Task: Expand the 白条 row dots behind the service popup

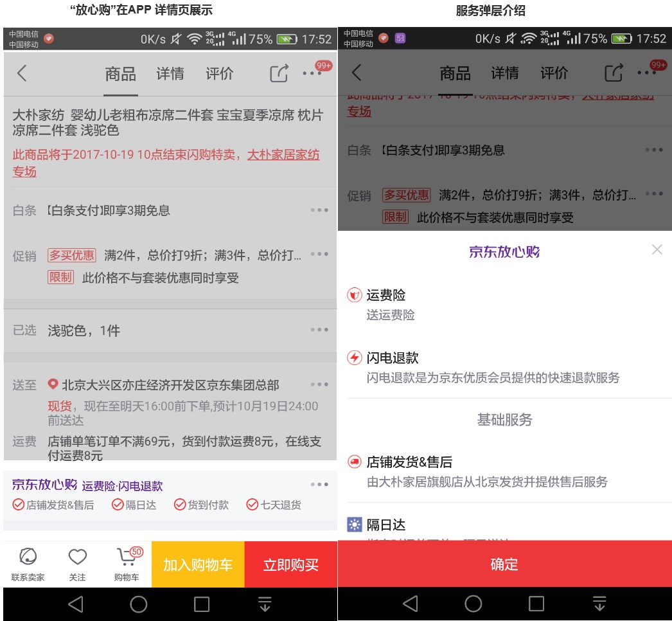Action: [x=654, y=150]
